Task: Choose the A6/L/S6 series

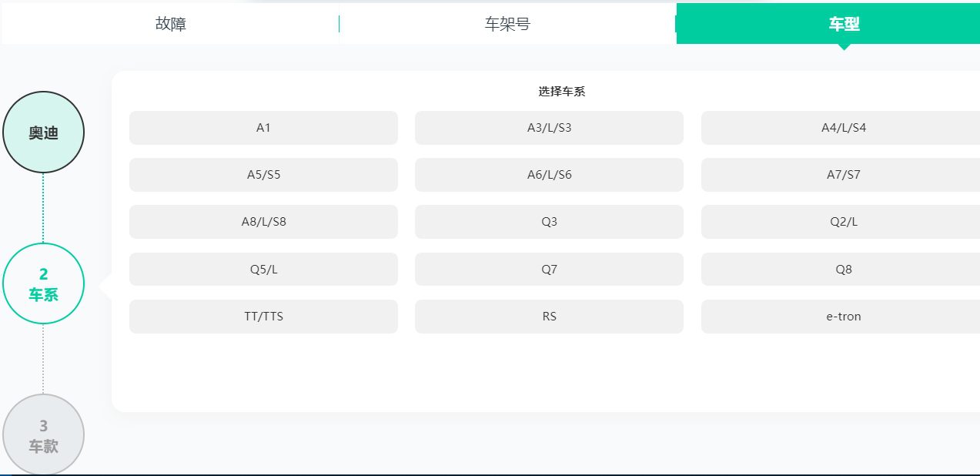Action: (549, 175)
